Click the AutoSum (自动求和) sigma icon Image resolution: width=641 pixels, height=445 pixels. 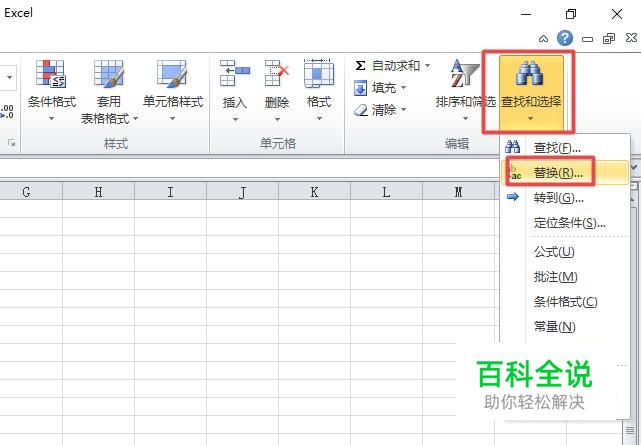click(360, 65)
